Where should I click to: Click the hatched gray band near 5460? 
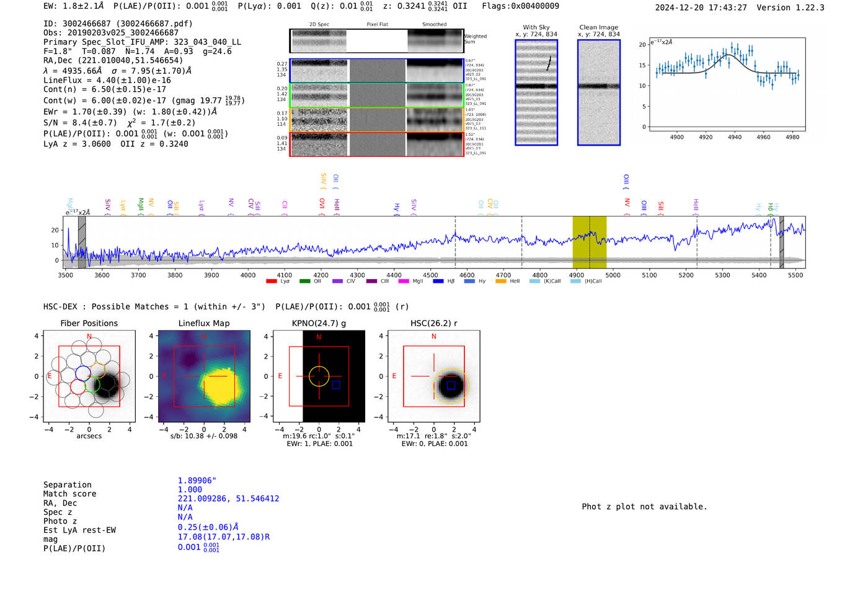click(x=781, y=242)
